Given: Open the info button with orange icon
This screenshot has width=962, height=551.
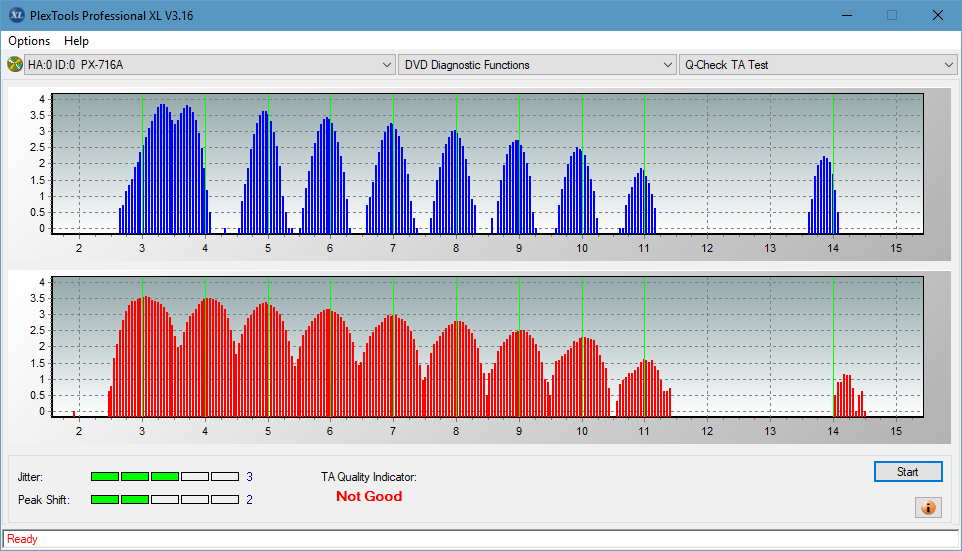Looking at the screenshot, I should [x=928, y=507].
